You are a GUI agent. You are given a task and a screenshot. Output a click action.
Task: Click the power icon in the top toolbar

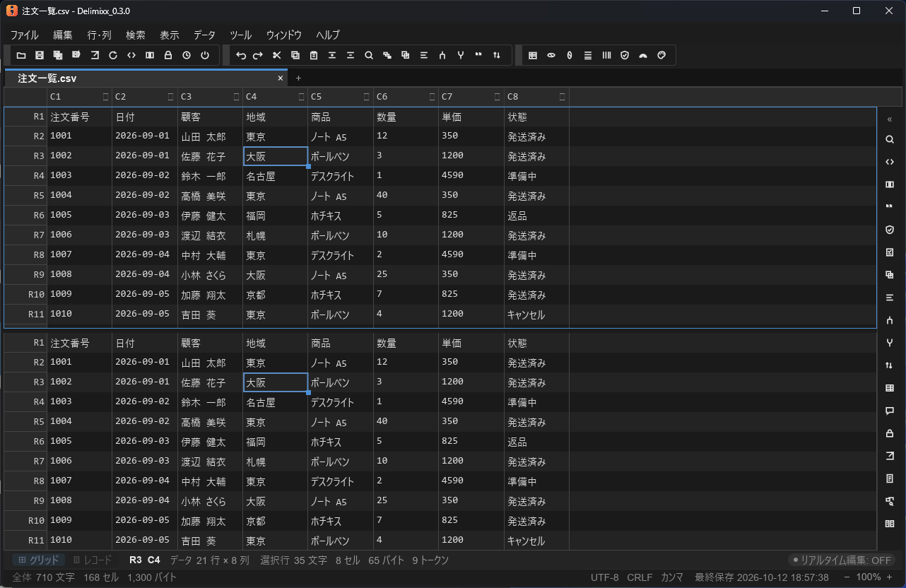[205, 55]
